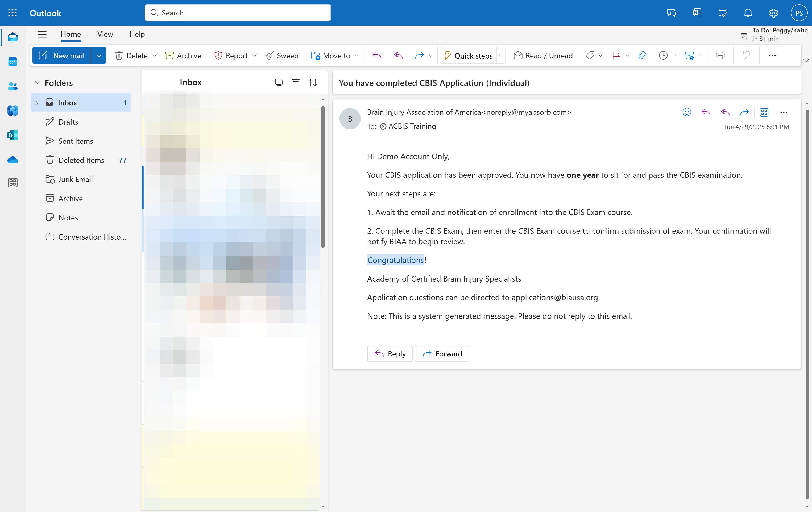Open OneNote feed icon in header
812x512 pixels.
coord(697,13)
